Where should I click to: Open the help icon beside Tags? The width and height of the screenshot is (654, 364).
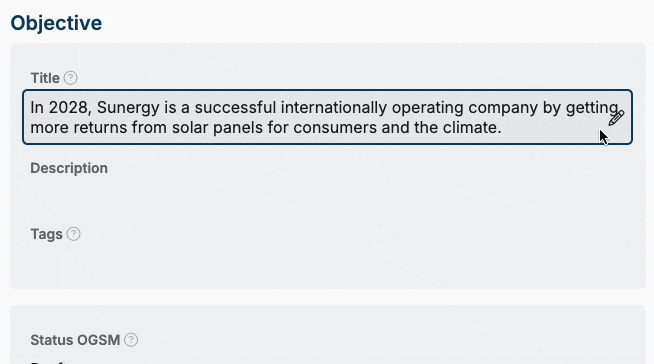click(73, 234)
